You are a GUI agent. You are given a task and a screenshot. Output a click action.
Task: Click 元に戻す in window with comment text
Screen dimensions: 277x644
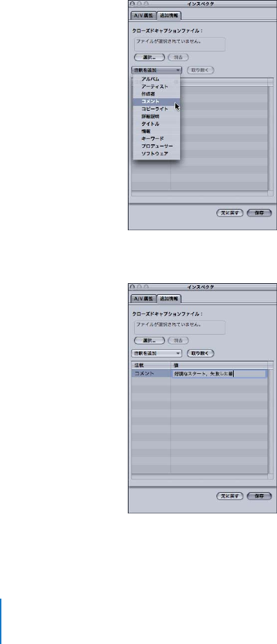tap(230, 496)
